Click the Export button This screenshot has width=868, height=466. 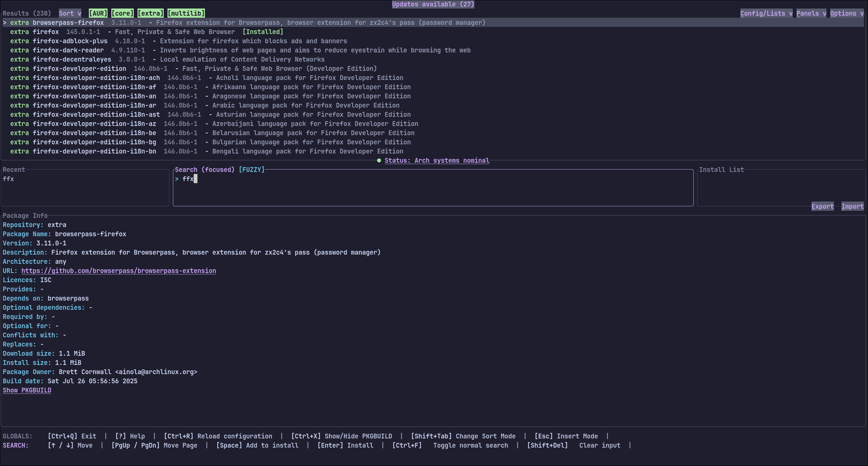click(x=822, y=206)
